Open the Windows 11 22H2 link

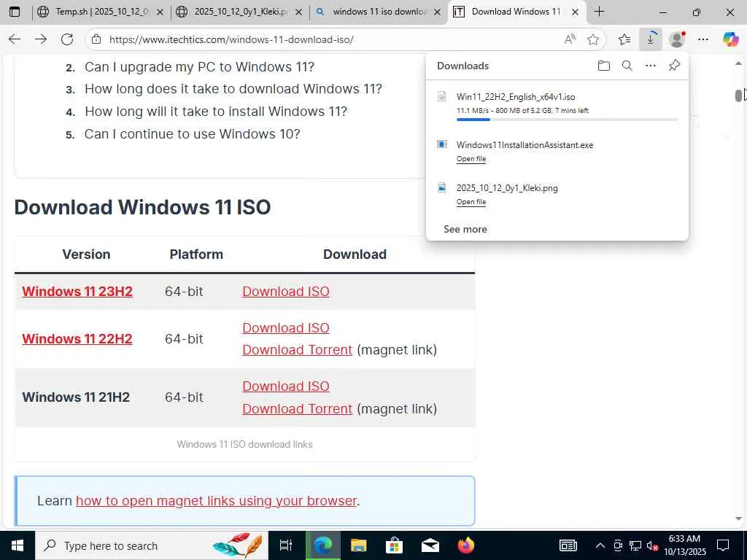point(77,338)
